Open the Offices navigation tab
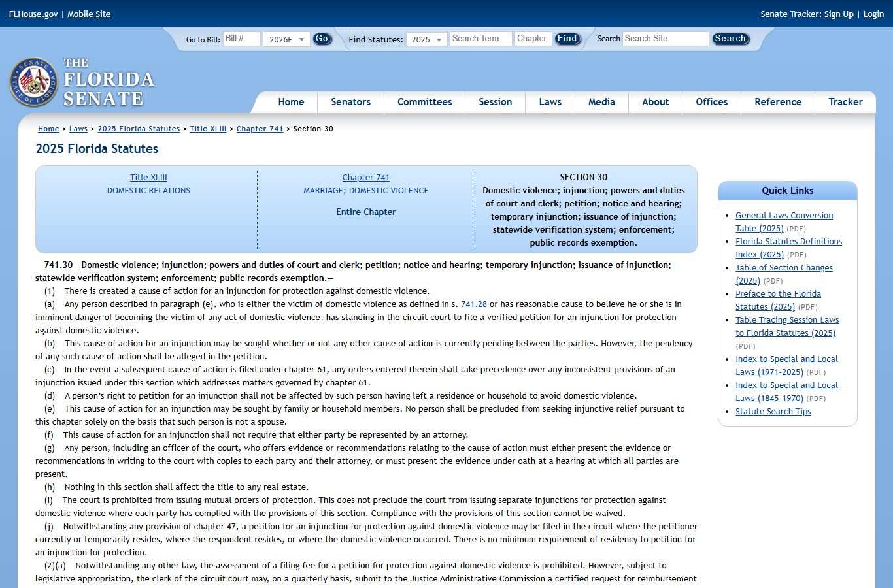The width and height of the screenshot is (893, 588). click(x=711, y=102)
